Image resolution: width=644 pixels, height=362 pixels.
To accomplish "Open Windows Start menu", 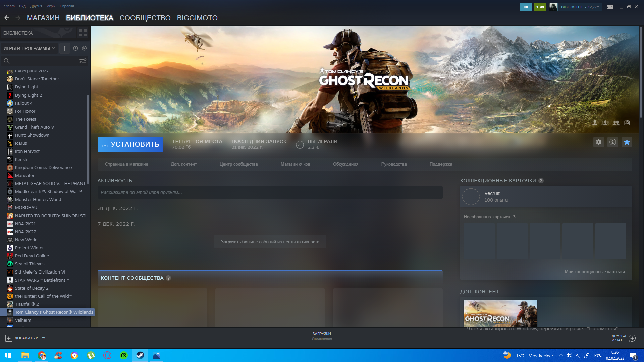I will coord(8,355).
